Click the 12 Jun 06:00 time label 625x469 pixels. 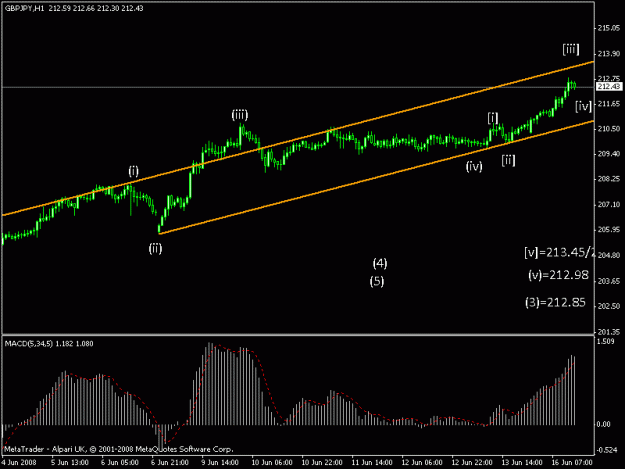(422, 463)
